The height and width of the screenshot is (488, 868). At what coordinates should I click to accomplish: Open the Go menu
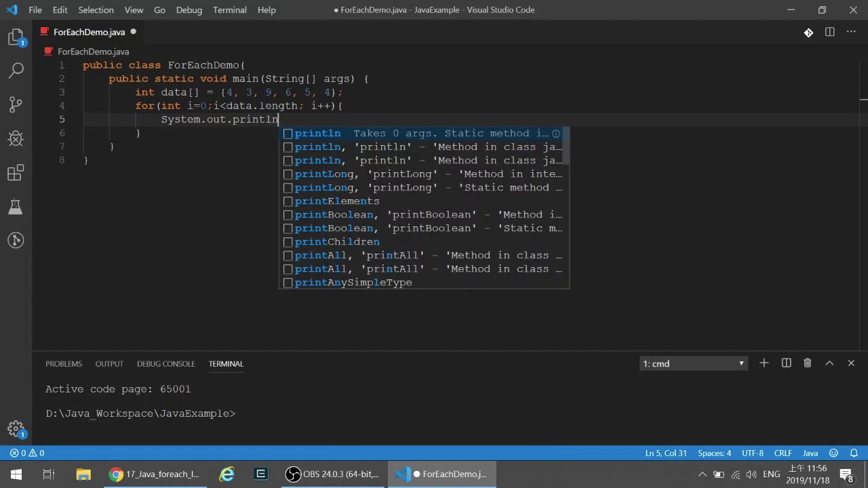tap(159, 10)
